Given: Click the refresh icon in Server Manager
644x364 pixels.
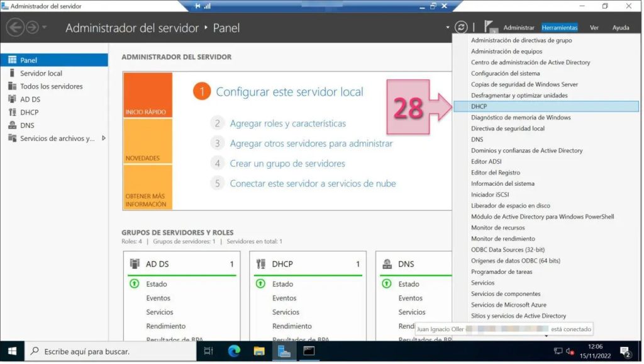Looking at the screenshot, I should pos(462,27).
